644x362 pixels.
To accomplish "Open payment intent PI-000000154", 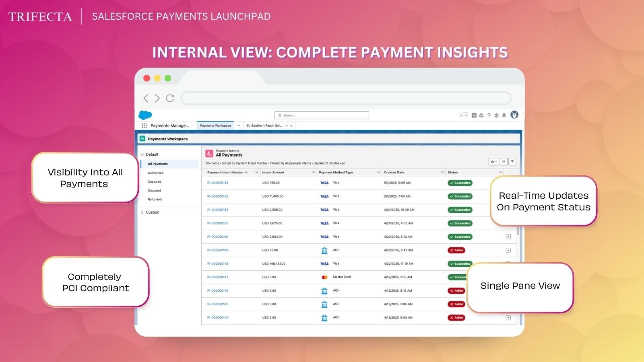I will click(x=218, y=183).
